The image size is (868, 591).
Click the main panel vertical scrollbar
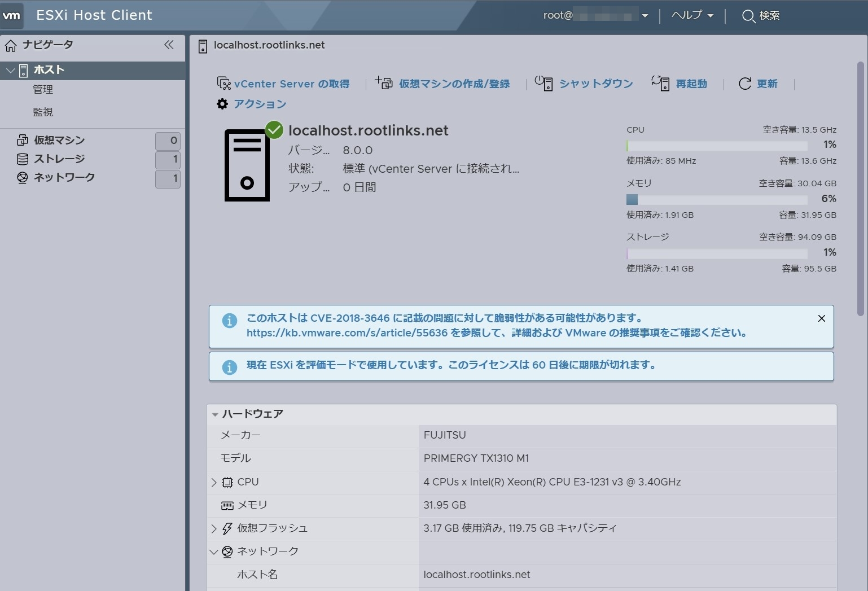point(861,189)
